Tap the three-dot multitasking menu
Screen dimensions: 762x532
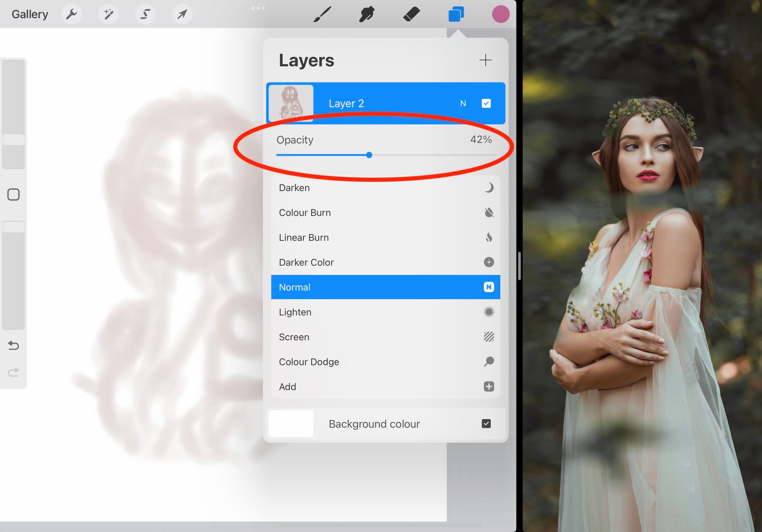coord(258,8)
